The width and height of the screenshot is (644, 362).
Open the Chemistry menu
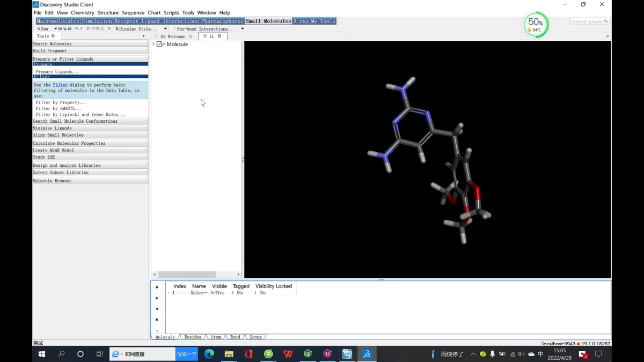(83, 13)
